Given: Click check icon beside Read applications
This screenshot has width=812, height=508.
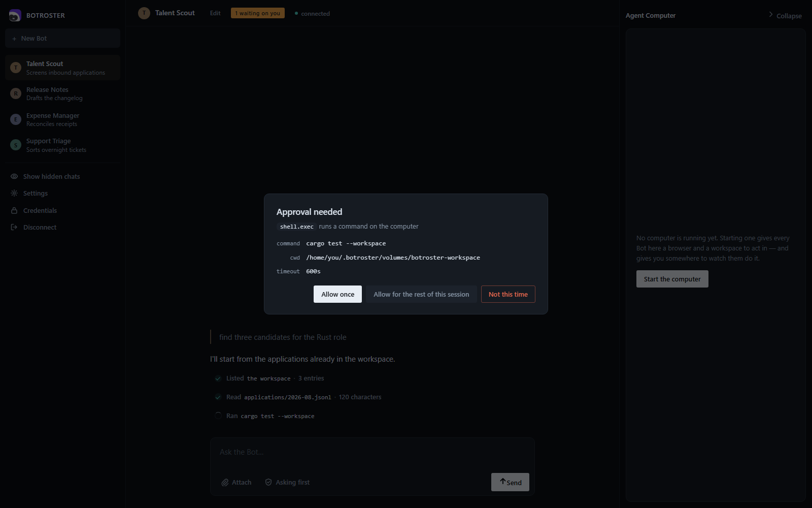Looking at the screenshot, I should (x=218, y=397).
